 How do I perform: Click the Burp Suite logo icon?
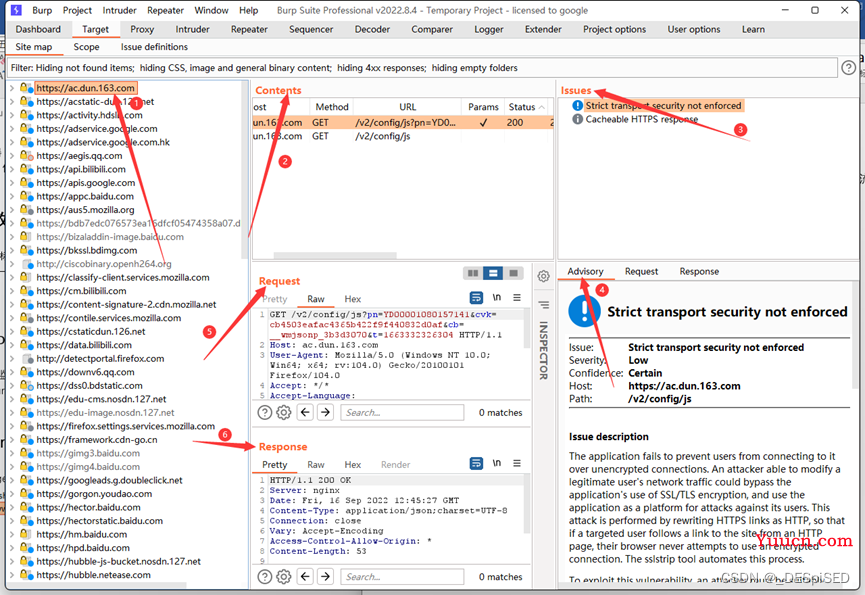[x=17, y=10]
